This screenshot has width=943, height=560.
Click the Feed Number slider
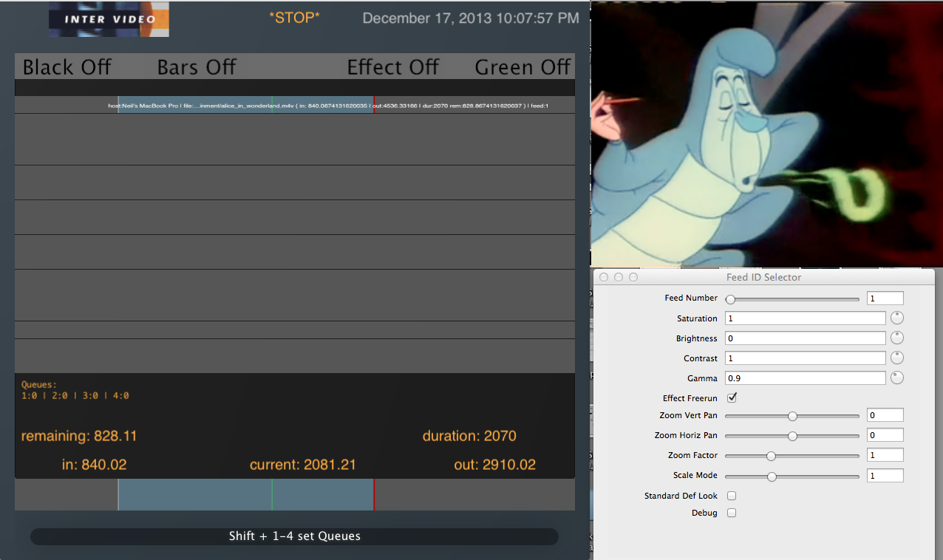pyautogui.click(x=792, y=299)
